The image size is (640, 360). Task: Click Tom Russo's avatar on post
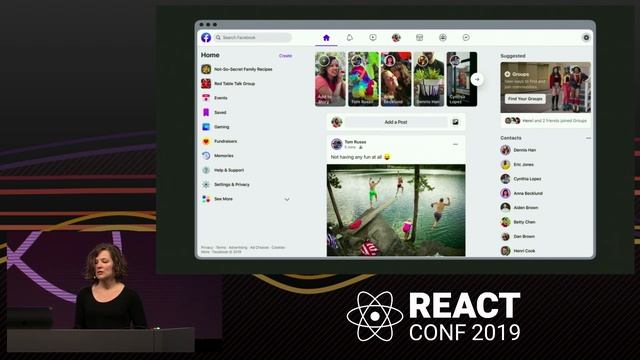coord(336,144)
